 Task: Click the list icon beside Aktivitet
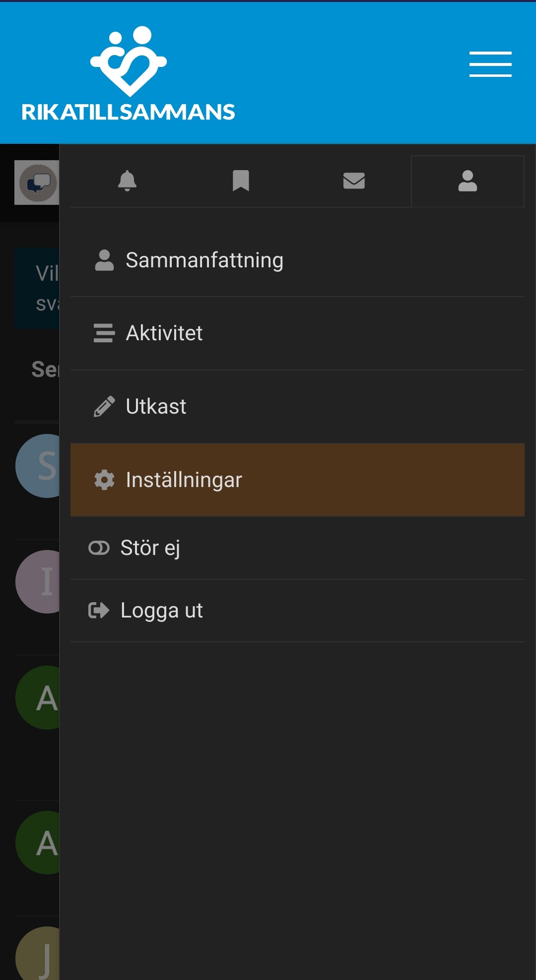click(x=104, y=333)
